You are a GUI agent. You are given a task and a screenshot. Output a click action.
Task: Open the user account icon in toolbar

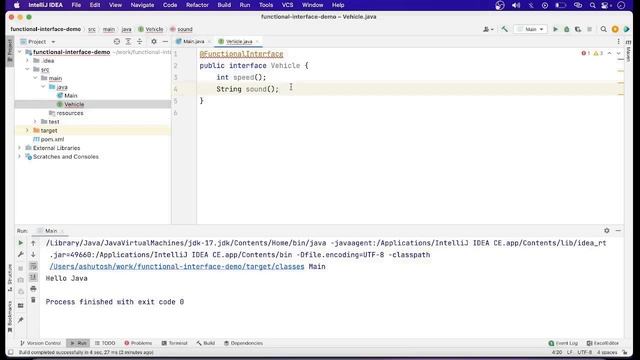pyautogui.click(x=488, y=29)
